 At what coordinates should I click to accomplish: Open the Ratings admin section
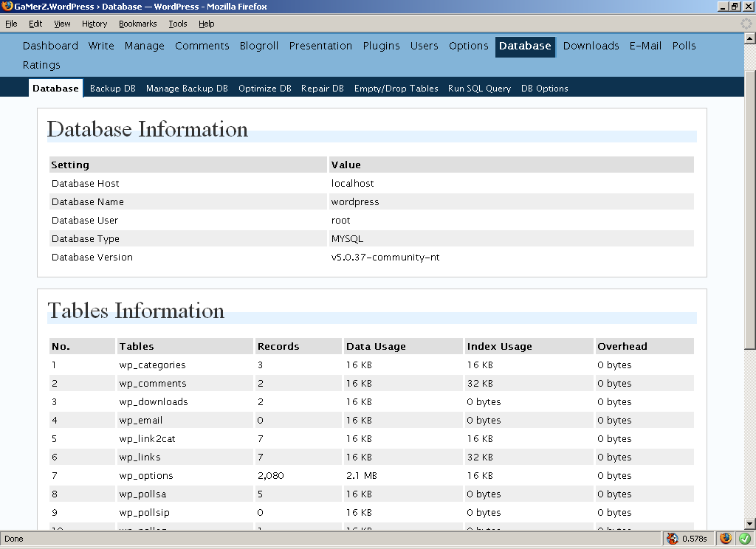point(41,65)
